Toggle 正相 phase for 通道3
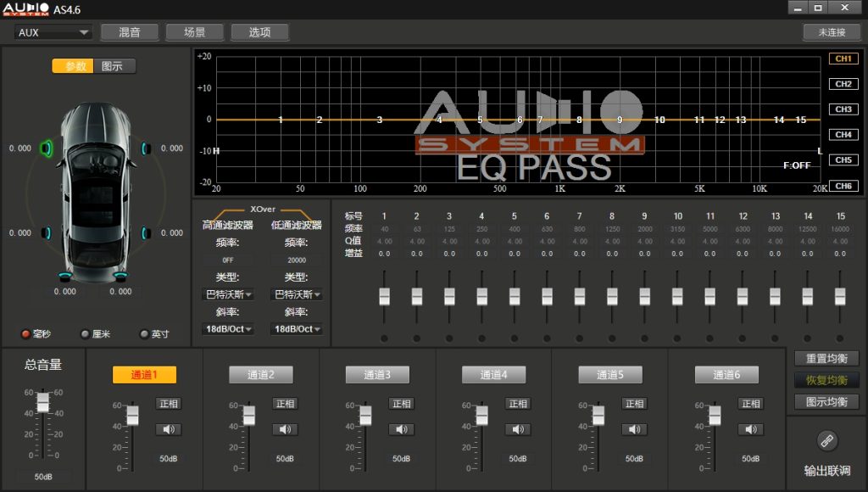 [401, 404]
